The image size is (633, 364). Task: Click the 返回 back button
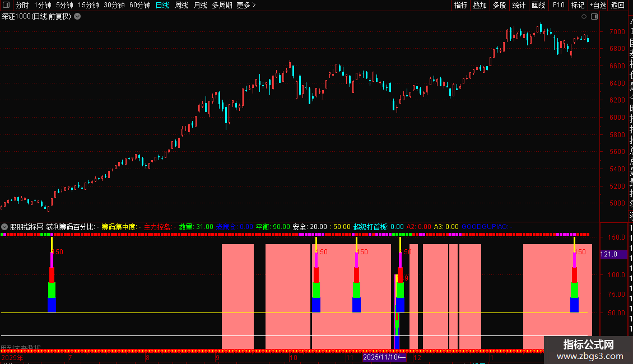click(618, 5)
